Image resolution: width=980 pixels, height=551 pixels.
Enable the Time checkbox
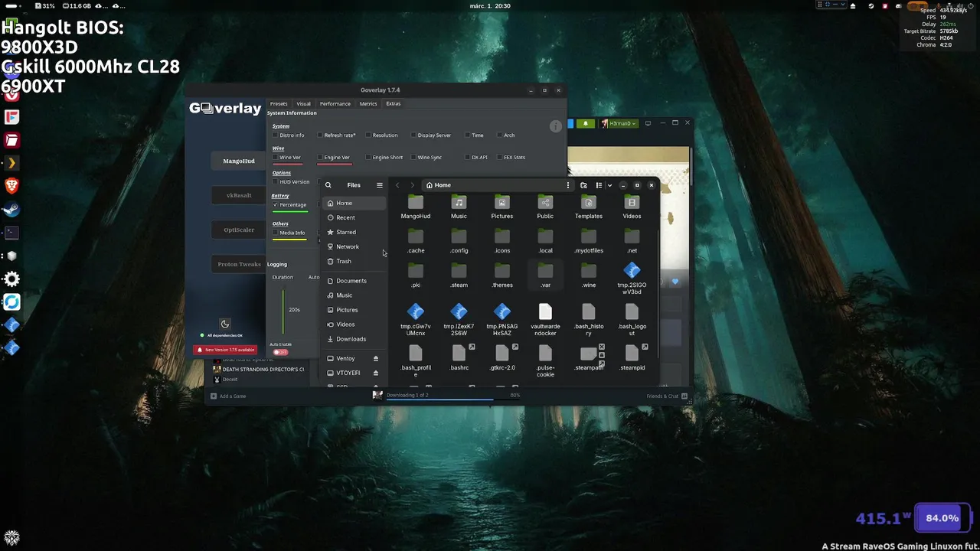pyautogui.click(x=468, y=135)
